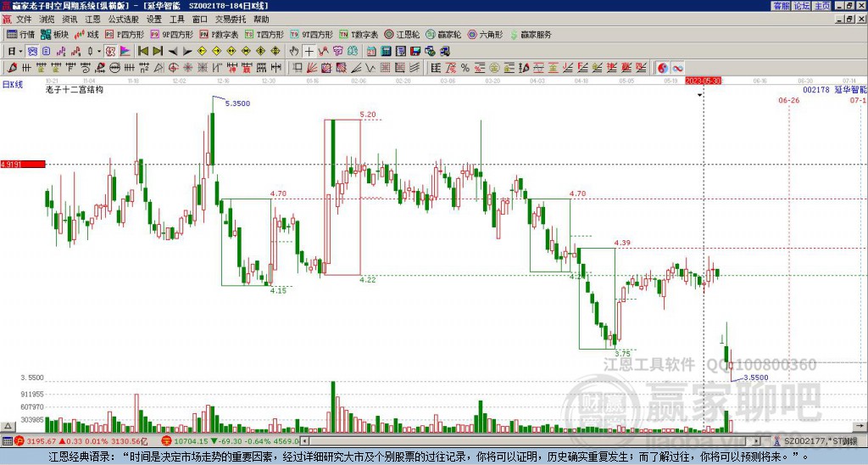Open the 行情 quotes view
This screenshot has width=868, height=465.
20,34
